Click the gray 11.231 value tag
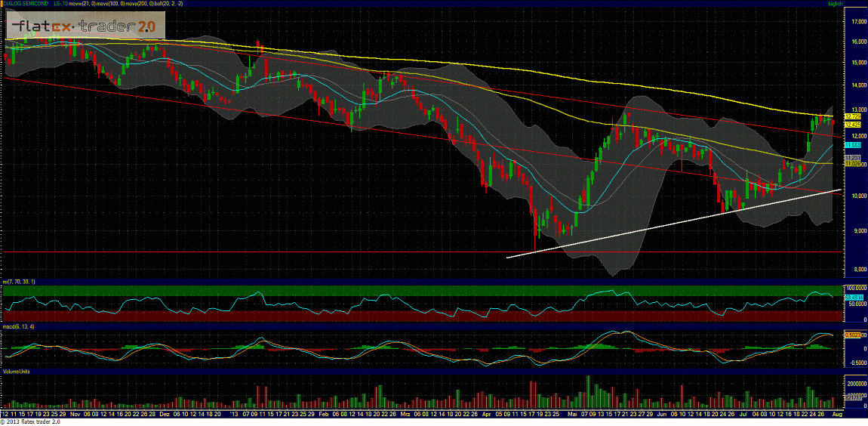The width and height of the screenshot is (868, 426). tap(852, 158)
